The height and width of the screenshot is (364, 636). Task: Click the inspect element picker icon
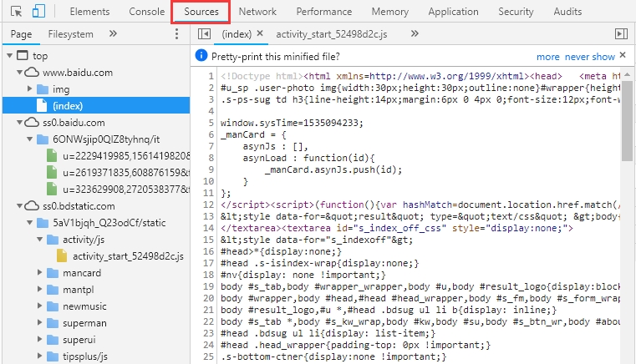15,12
